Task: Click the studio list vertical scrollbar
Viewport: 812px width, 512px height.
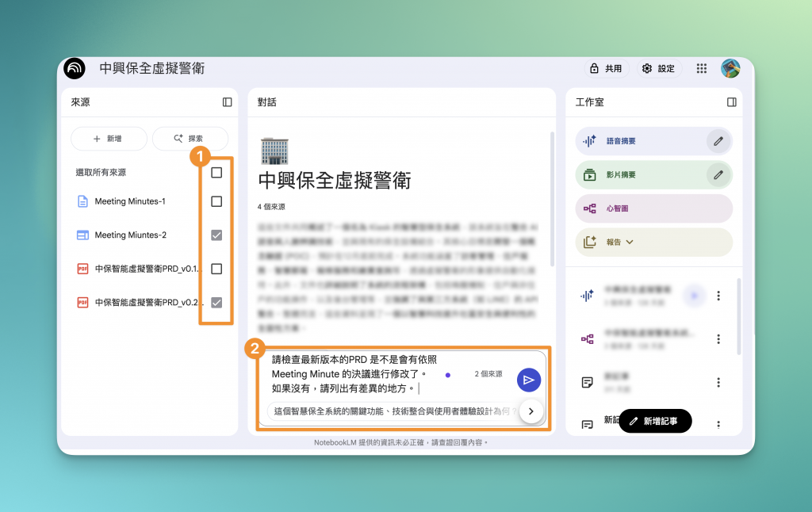Action: (738, 316)
